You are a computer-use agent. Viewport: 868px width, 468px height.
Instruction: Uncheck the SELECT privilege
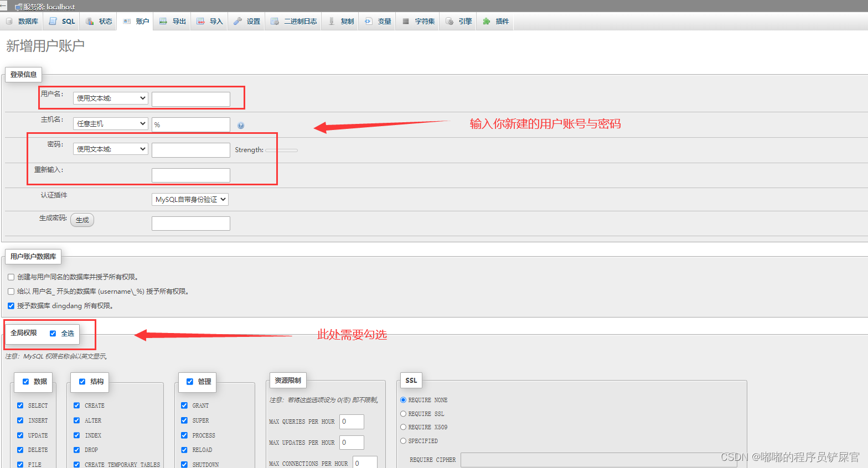click(x=20, y=405)
